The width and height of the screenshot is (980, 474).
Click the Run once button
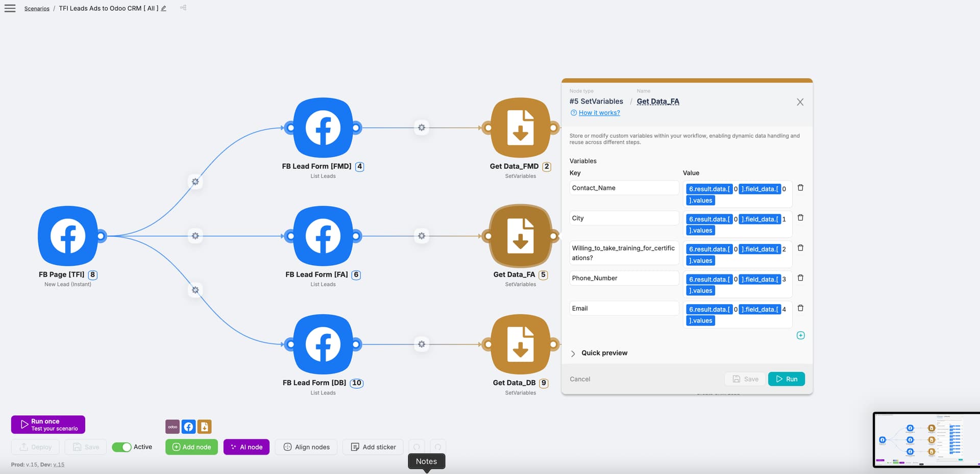[48, 425]
